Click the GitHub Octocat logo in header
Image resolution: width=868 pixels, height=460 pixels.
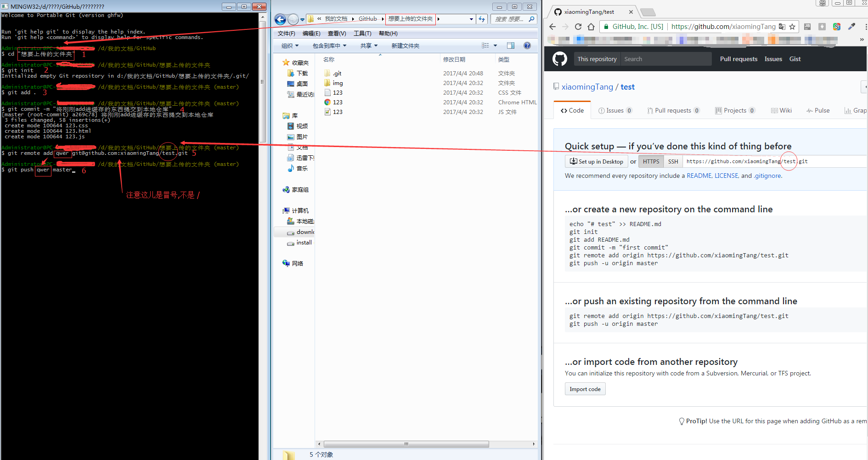pyautogui.click(x=559, y=59)
